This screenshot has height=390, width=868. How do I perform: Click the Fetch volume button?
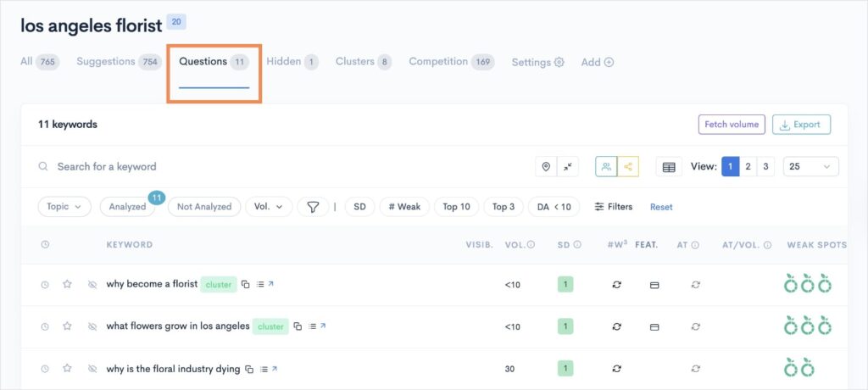(732, 125)
